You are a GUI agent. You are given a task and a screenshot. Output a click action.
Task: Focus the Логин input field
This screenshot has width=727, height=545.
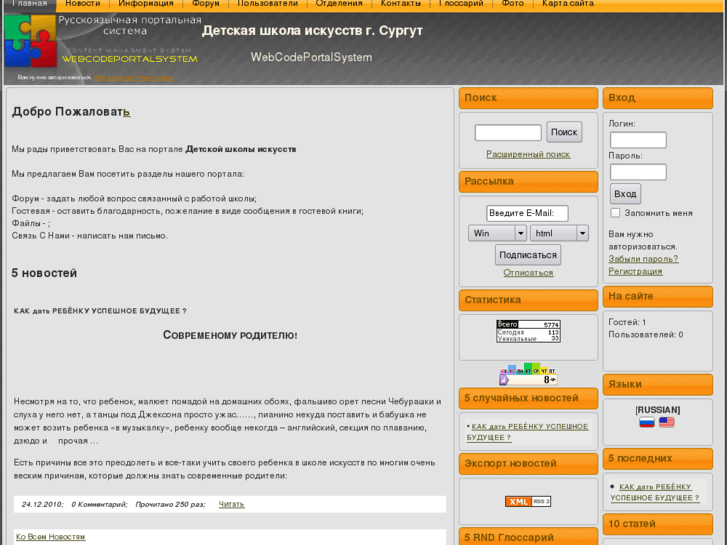click(x=638, y=140)
